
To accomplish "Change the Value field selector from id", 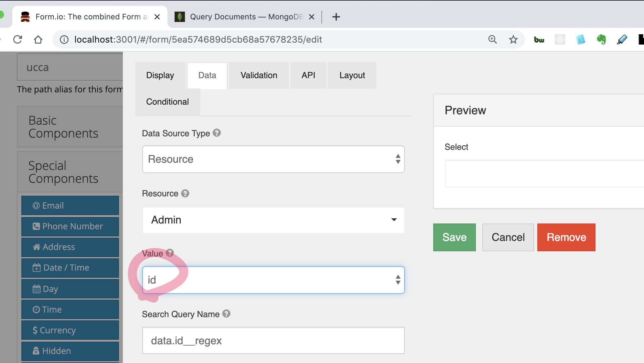I will pyautogui.click(x=273, y=280).
